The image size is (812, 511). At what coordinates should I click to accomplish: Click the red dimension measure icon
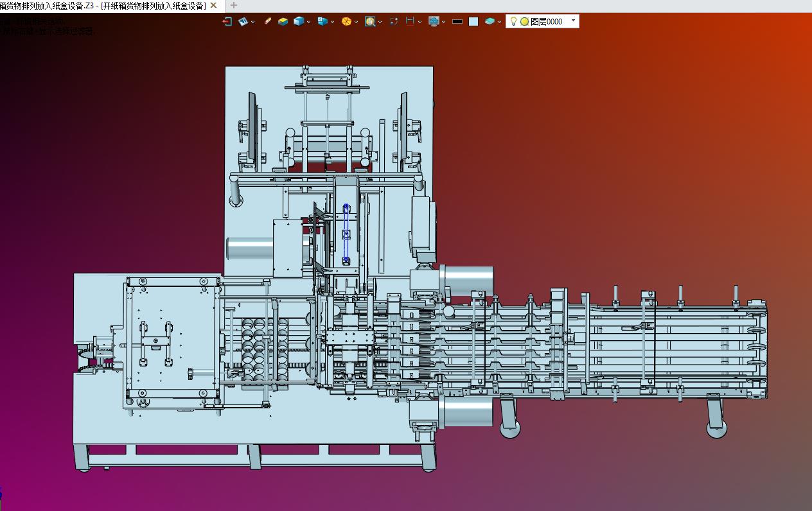(x=410, y=21)
